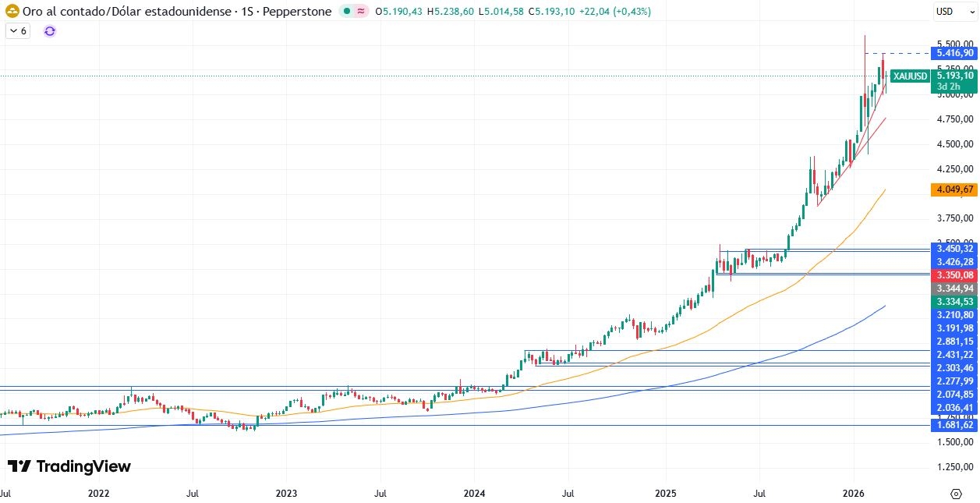The width and height of the screenshot is (980, 503).
Task: Toggle the drawings list with the 6 badge
Action: [19, 31]
